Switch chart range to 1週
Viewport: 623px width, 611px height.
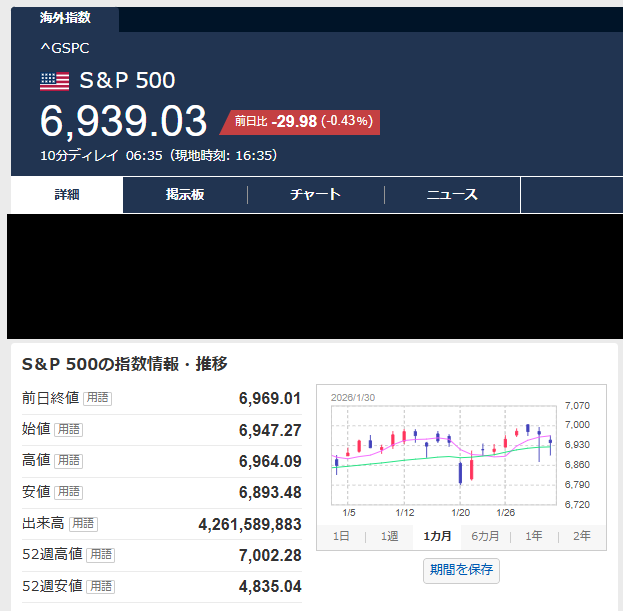coord(389,536)
